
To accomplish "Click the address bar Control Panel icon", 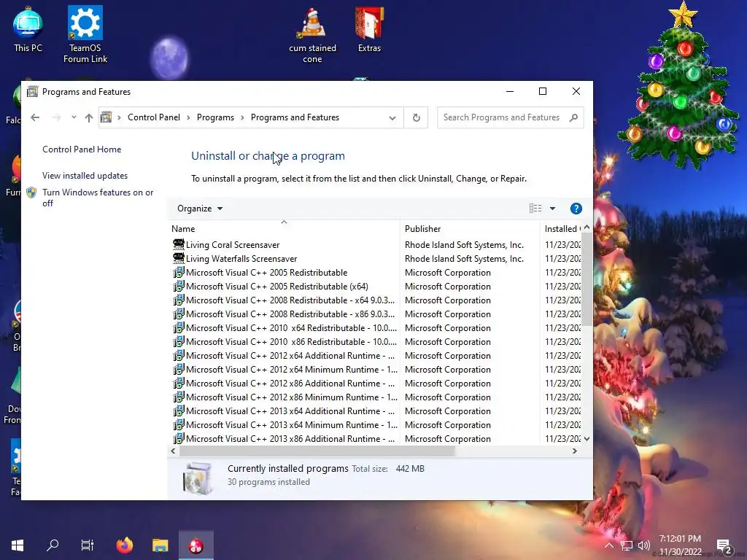I will tap(107, 117).
